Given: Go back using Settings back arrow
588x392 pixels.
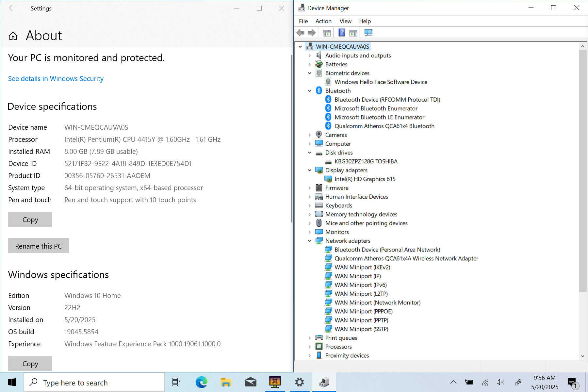Looking at the screenshot, I should pos(12,8).
